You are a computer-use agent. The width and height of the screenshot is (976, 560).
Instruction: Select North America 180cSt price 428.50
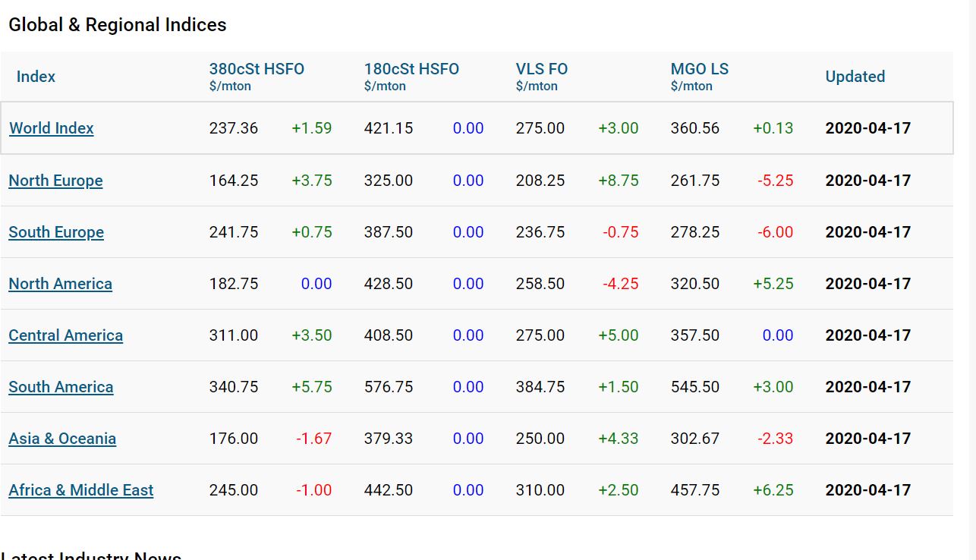[x=389, y=284]
